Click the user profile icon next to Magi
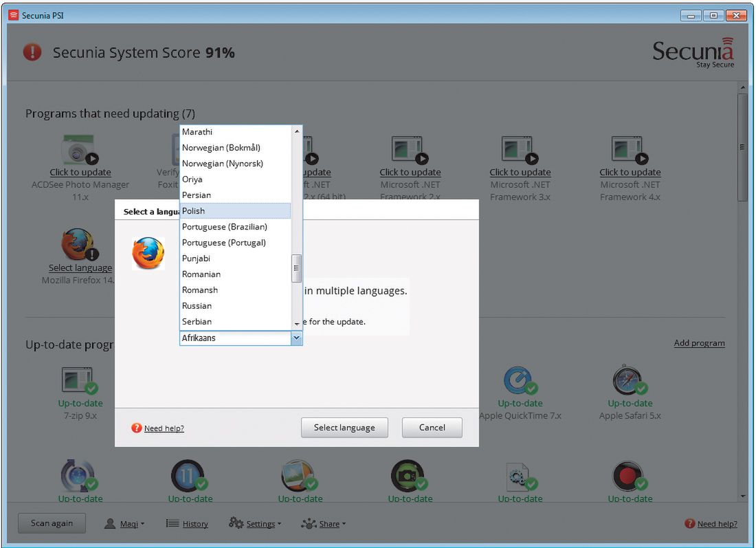 (110, 523)
